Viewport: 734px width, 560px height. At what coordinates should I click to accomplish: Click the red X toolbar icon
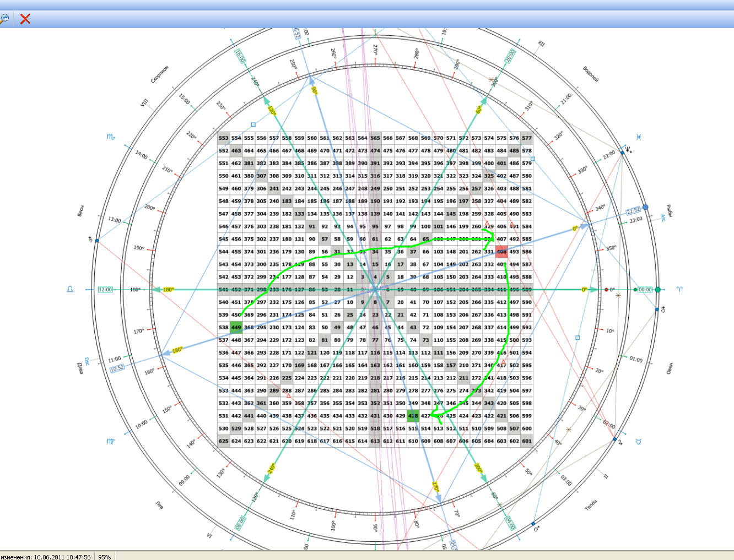(25, 19)
